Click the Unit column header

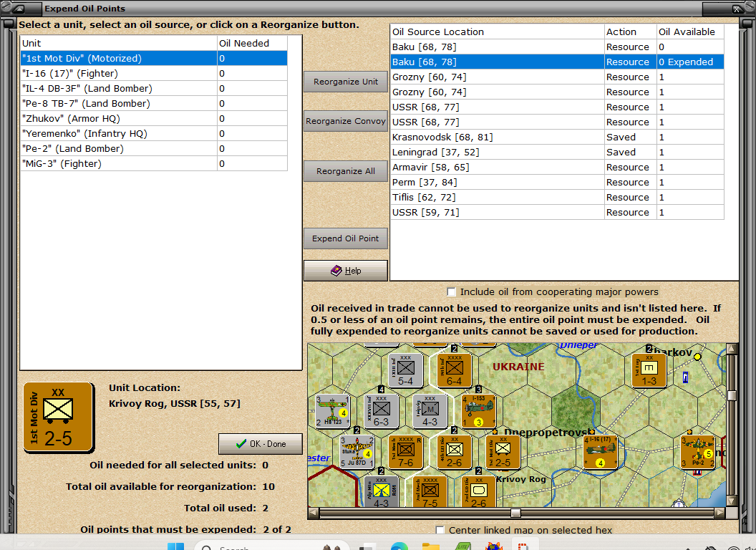pyautogui.click(x=119, y=43)
